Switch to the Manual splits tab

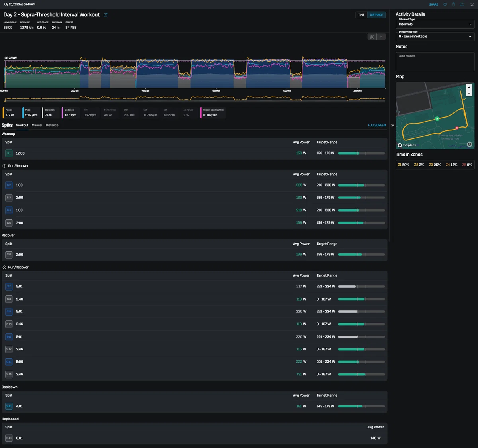click(x=37, y=125)
